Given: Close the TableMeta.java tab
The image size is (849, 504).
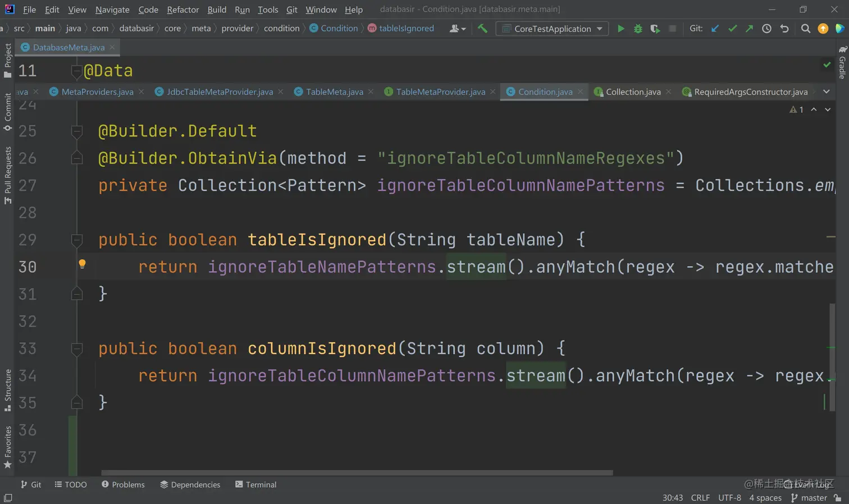Looking at the screenshot, I should (371, 91).
